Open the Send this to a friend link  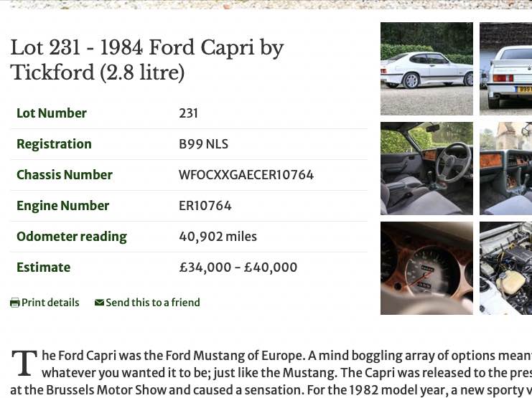pyautogui.click(x=152, y=303)
